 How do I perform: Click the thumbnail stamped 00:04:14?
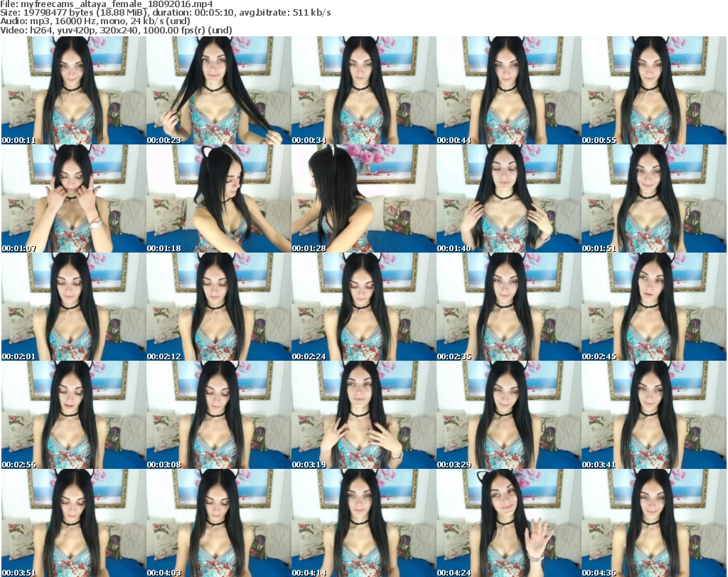pyautogui.click(x=363, y=523)
